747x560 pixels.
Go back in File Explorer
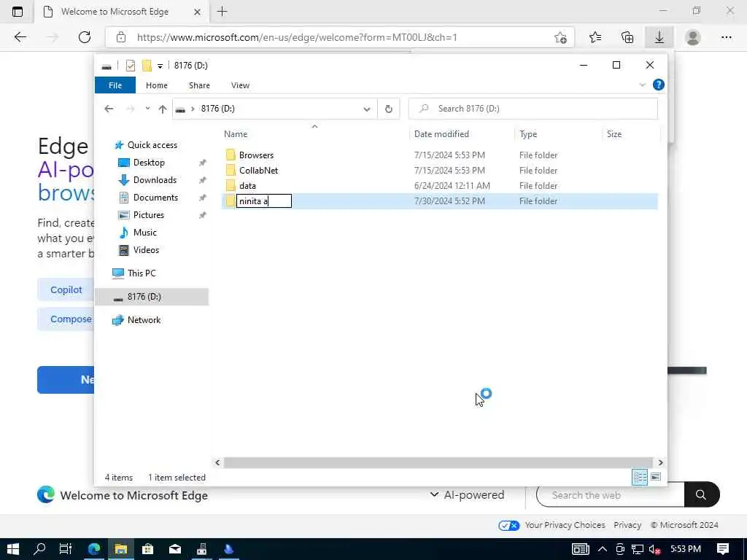click(x=109, y=109)
